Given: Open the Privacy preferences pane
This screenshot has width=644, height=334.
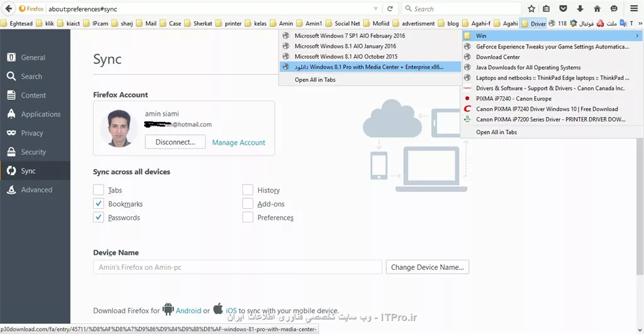Looking at the screenshot, I should [35, 133].
